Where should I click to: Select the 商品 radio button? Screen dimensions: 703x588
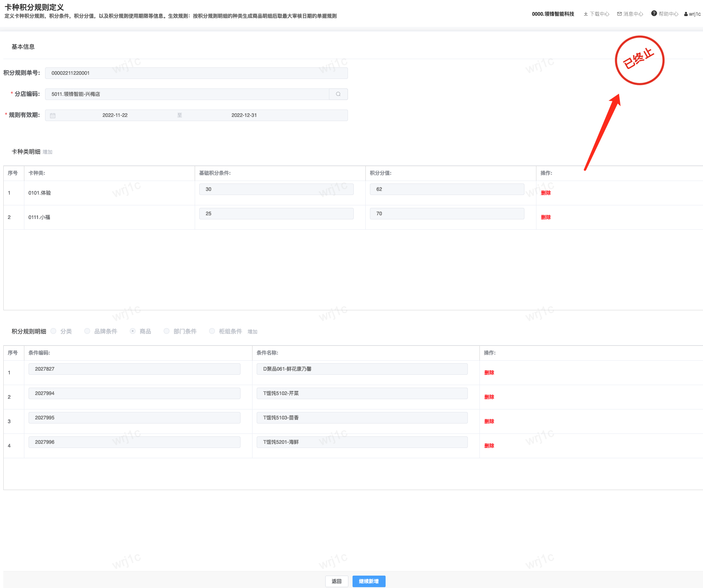point(133,331)
